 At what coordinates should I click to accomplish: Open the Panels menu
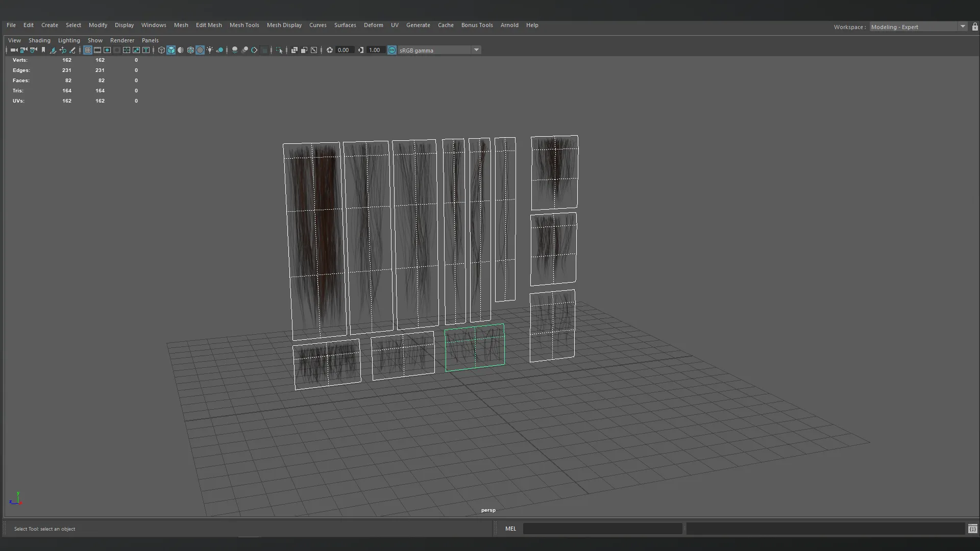(x=150, y=40)
